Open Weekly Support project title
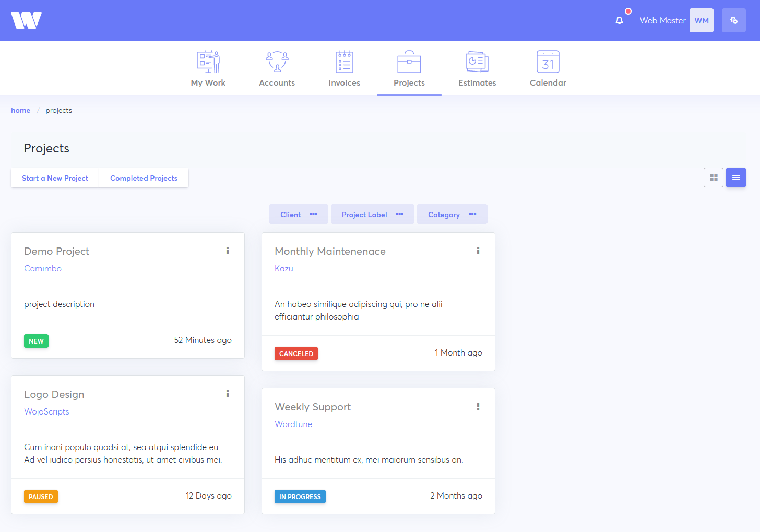Screen dimensions: 760x532 [x=313, y=407]
